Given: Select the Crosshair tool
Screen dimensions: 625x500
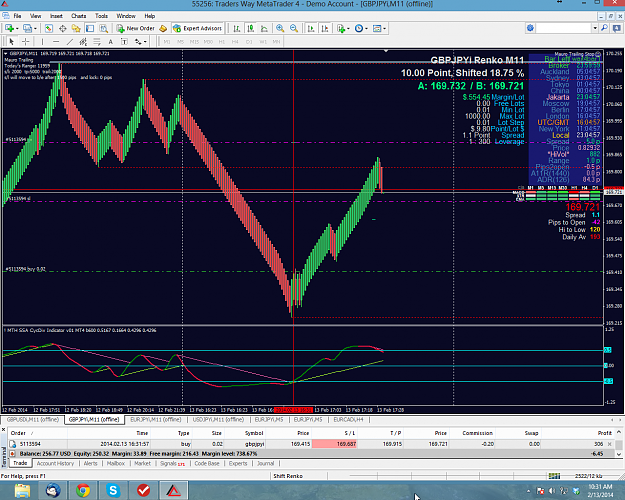Looking at the screenshot, I should pos(26,41).
